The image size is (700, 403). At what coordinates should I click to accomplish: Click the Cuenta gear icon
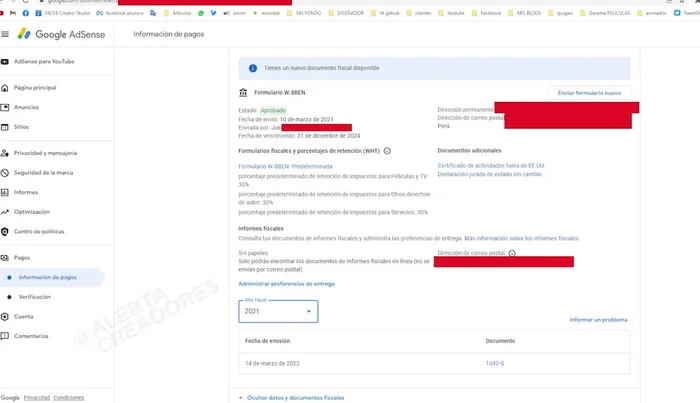(x=6, y=316)
